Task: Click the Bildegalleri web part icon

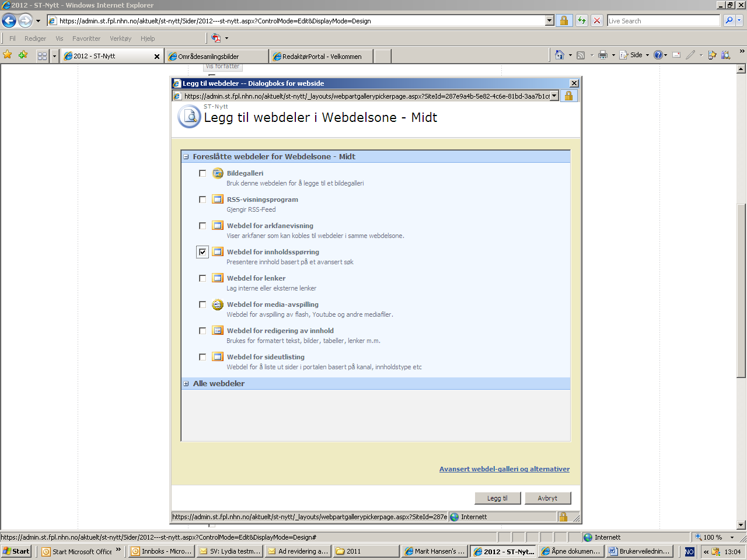Action: pyautogui.click(x=218, y=173)
